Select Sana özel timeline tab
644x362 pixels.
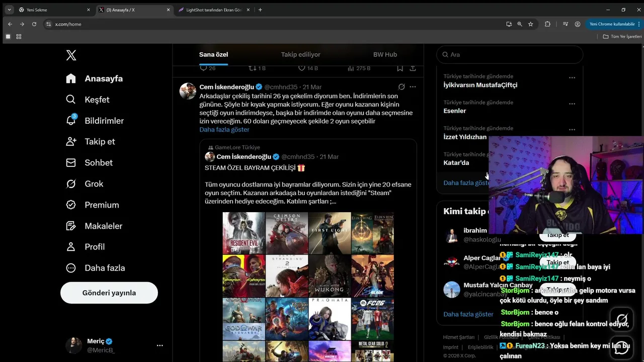pyautogui.click(x=213, y=54)
